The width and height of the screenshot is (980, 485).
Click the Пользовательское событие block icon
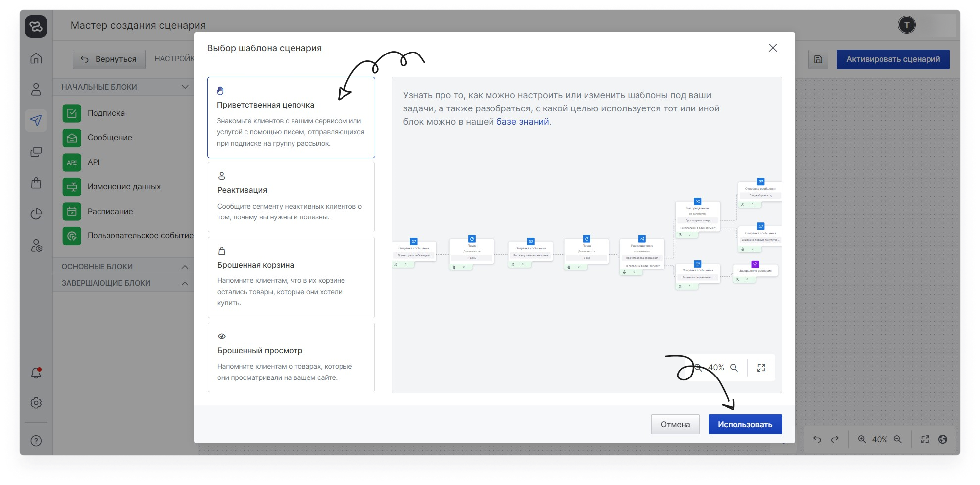(72, 236)
